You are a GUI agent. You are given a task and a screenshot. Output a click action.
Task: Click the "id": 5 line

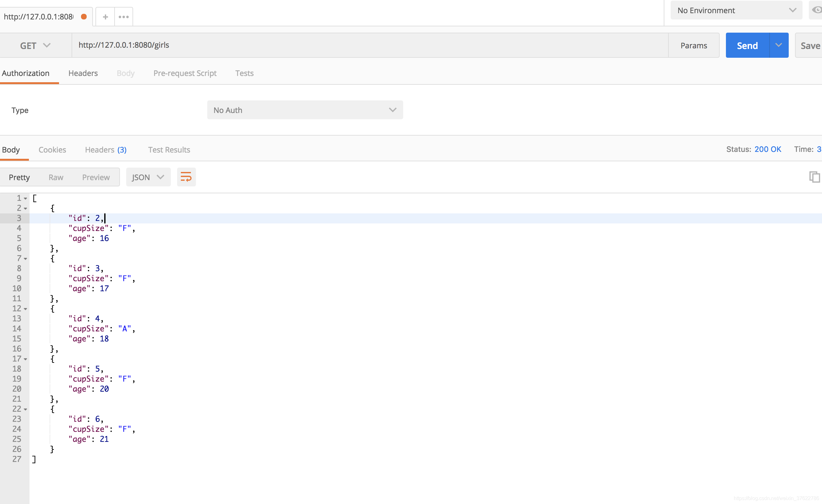pos(86,369)
